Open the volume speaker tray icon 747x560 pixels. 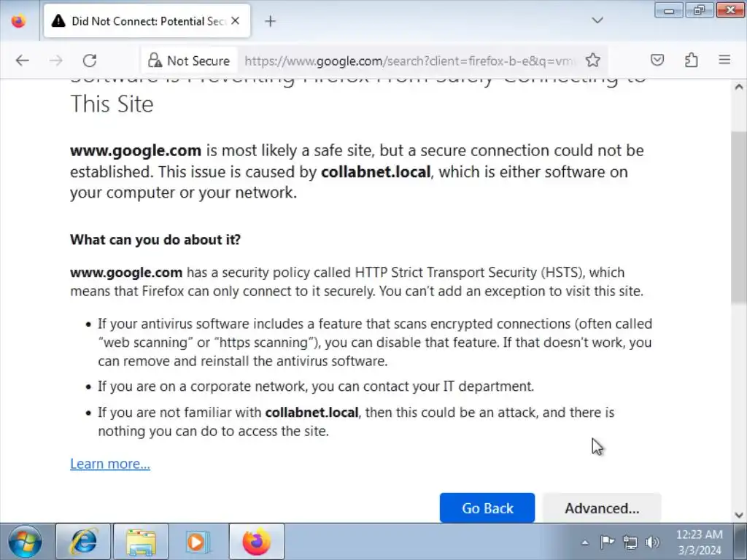click(x=652, y=542)
